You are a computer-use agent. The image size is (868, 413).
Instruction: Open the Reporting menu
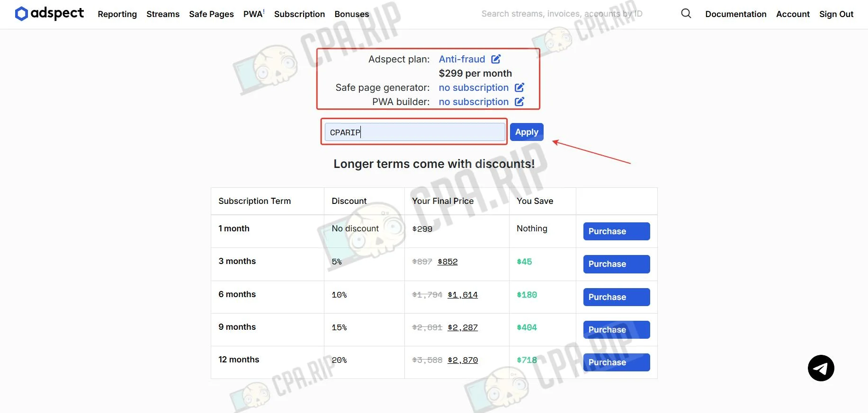(x=117, y=14)
